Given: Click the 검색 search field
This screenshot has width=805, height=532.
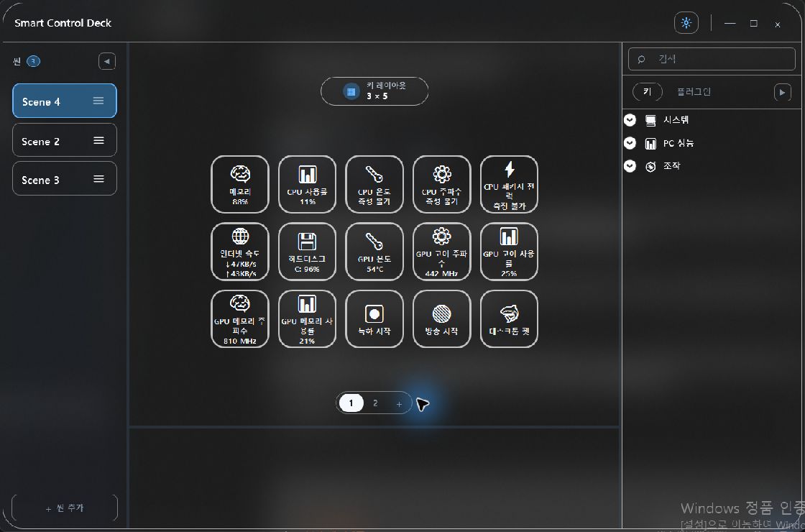Looking at the screenshot, I should pos(712,59).
